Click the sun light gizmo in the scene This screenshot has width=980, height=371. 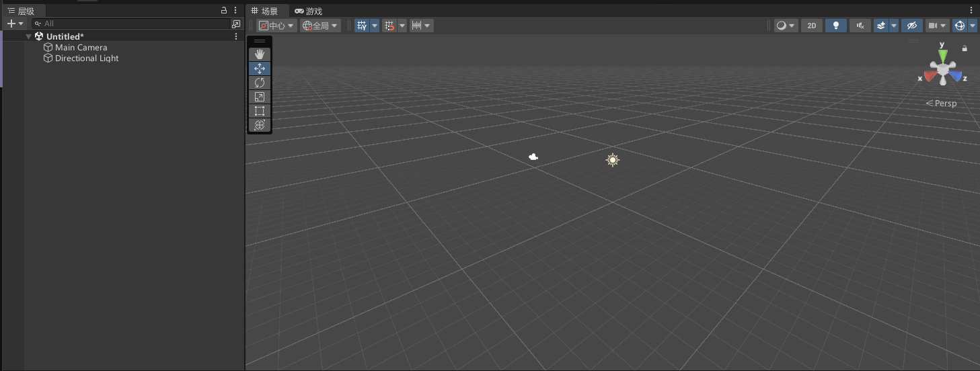coord(612,160)
